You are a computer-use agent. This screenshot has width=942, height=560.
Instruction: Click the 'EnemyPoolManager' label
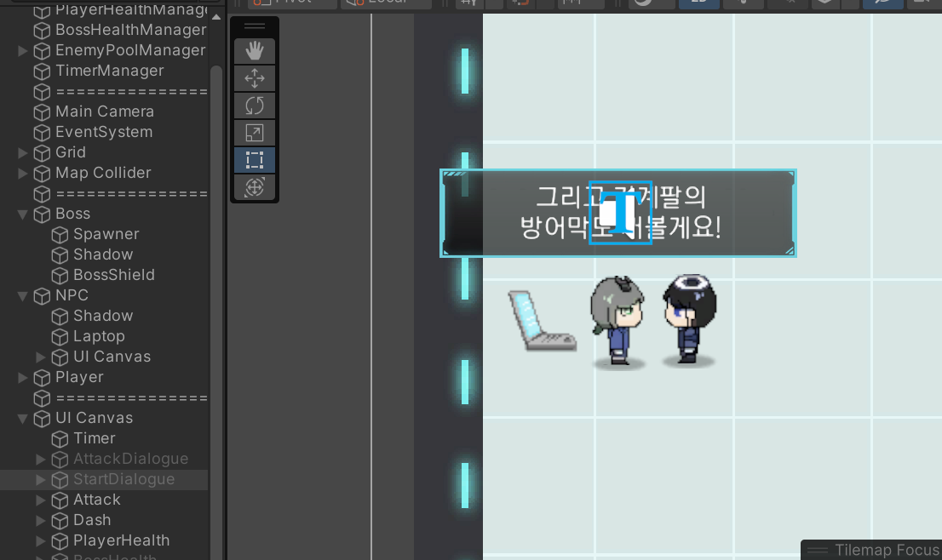pos(130,50)
